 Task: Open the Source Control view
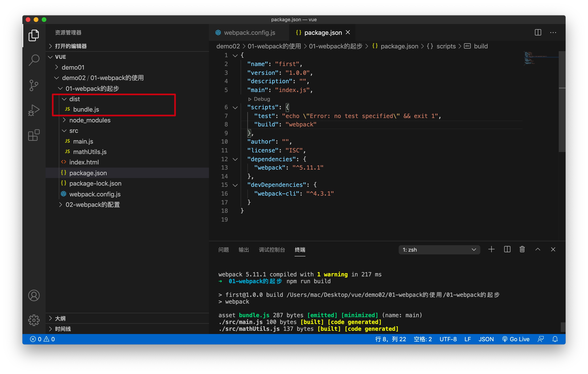click(x=34, y=85)
